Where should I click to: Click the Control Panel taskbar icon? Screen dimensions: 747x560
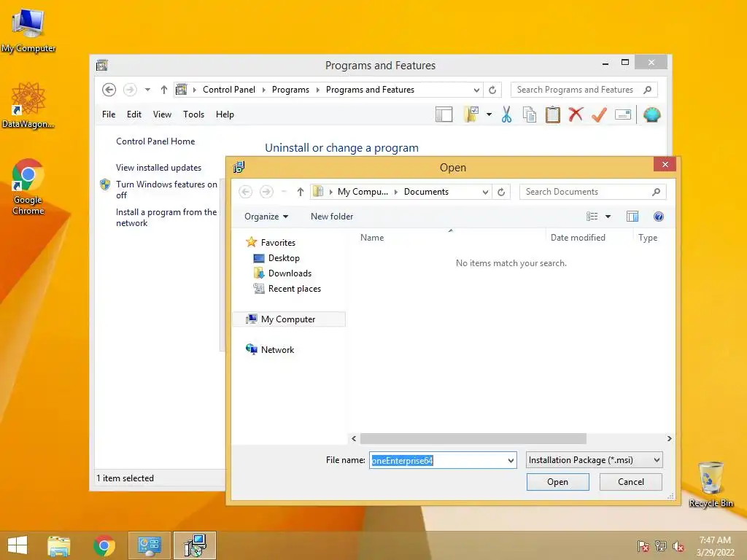149,545
